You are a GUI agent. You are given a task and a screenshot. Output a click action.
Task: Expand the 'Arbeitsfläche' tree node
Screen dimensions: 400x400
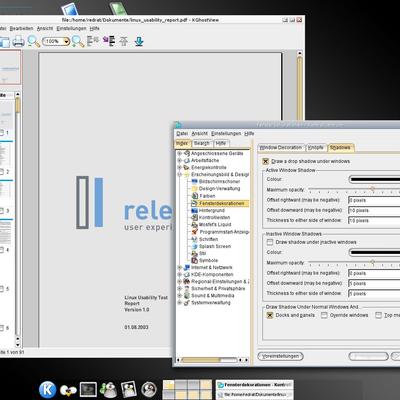click(x=180, y=160)
